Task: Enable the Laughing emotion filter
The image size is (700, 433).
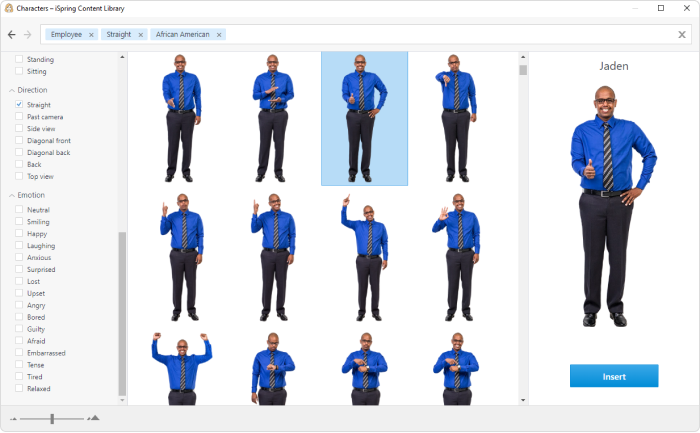Action: [19, 245]
